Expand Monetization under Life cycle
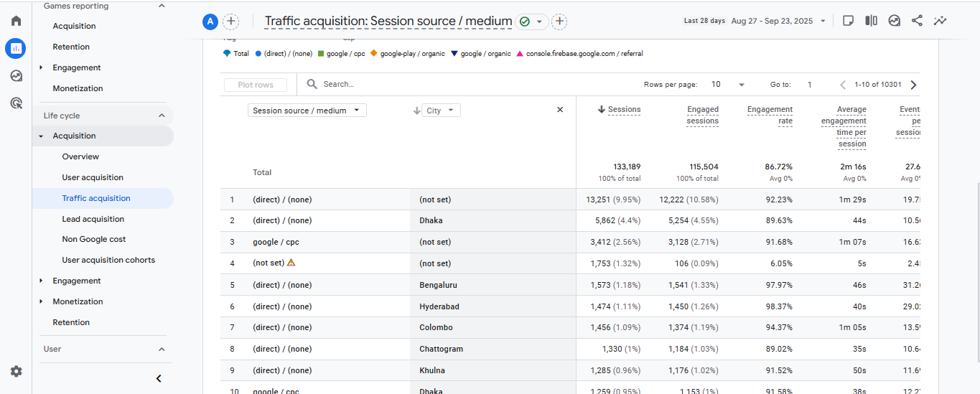Image resolution: width=980 pixels, height=394 pixels. point(41,301)
